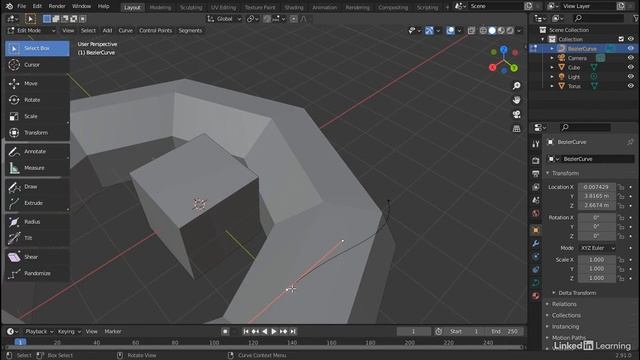Switch perspective/orthographic grid icon

pos(516,129)
